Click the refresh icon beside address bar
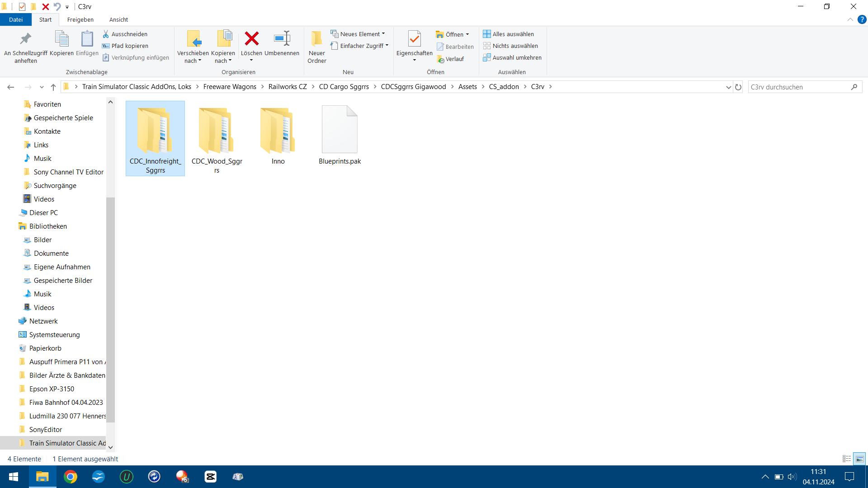This screenshot has width=868, height=488. pos(738,87)
